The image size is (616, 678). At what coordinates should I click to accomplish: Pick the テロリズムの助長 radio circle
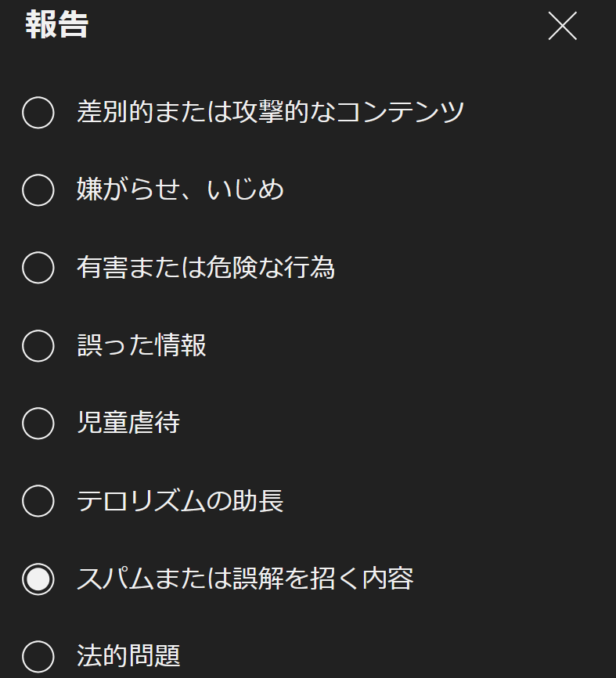38,501
